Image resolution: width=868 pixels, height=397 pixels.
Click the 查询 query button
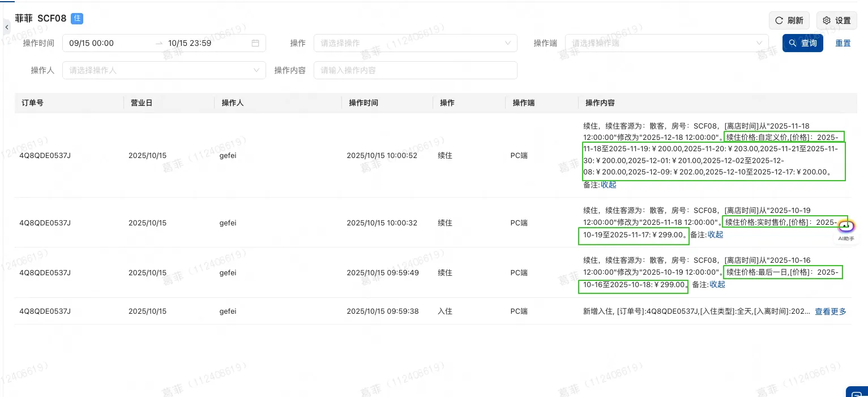(x=803, y=43)
